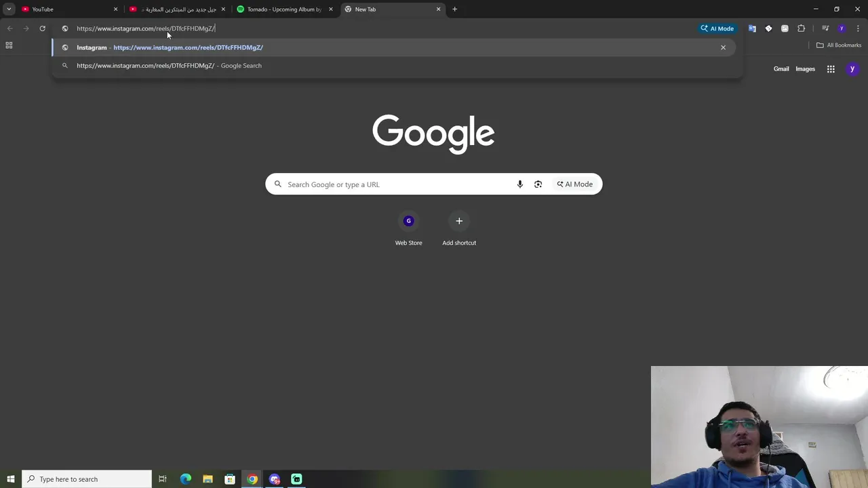Click inside the address bar URL
The width and height of the screenshot is (868, 488).
pos(146,28)
